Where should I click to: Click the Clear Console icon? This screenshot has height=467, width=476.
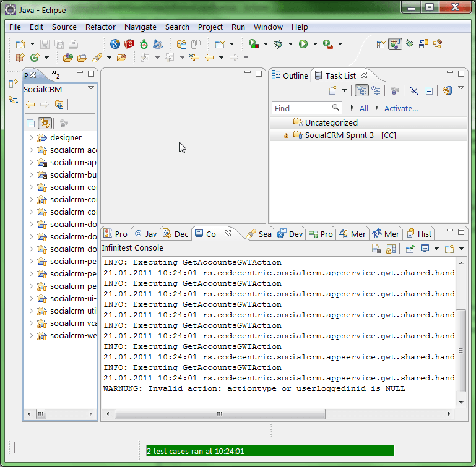(x=376, y=249)
